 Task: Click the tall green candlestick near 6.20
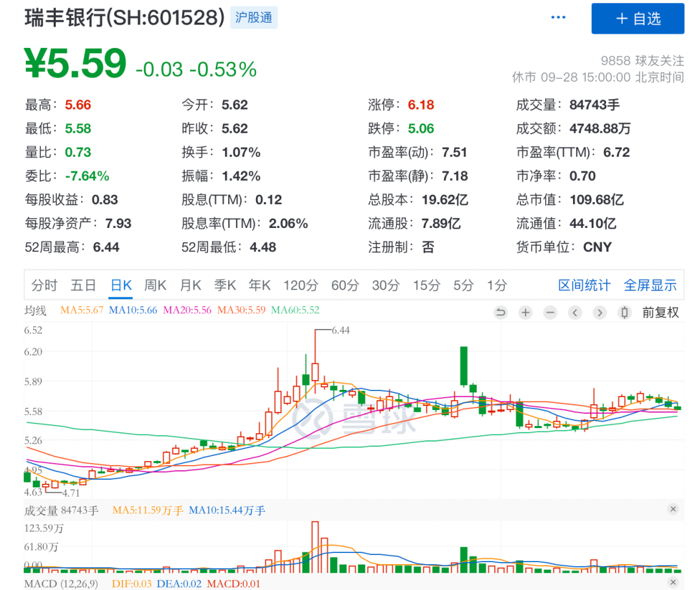pyautogui.click(x=464, y=366)
